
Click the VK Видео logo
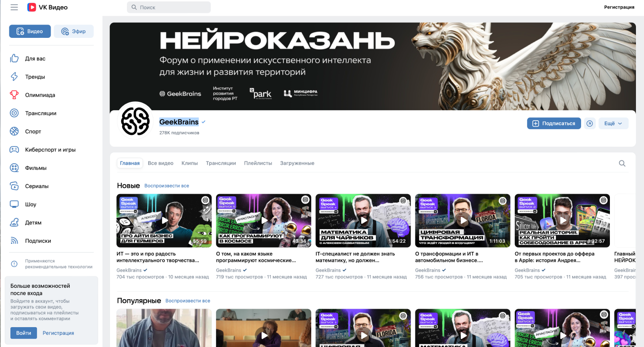47,7
